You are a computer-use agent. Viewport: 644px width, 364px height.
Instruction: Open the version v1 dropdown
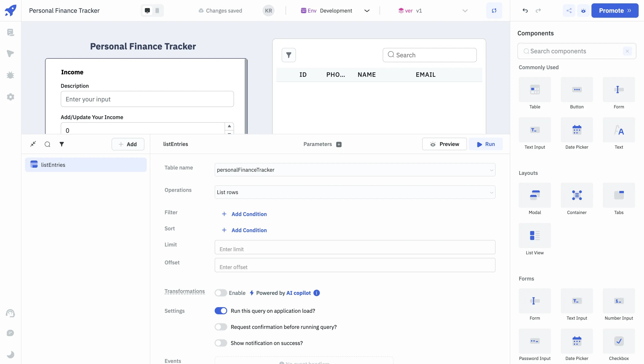464,11
